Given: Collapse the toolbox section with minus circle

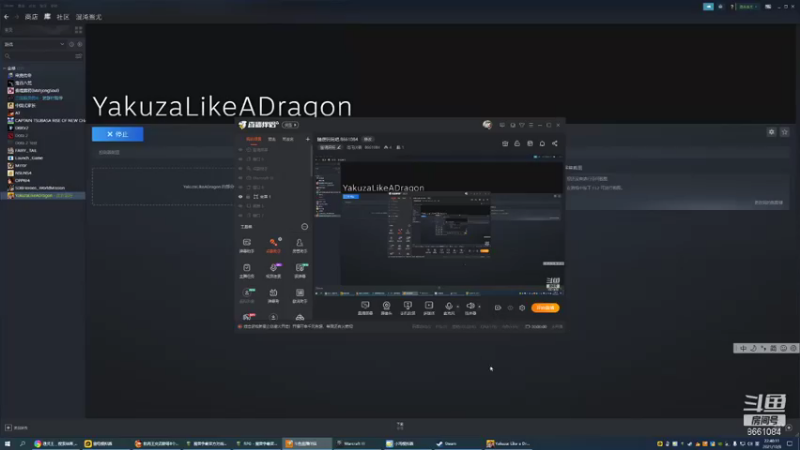Looking at the screenshot, I should click(305, 227).
